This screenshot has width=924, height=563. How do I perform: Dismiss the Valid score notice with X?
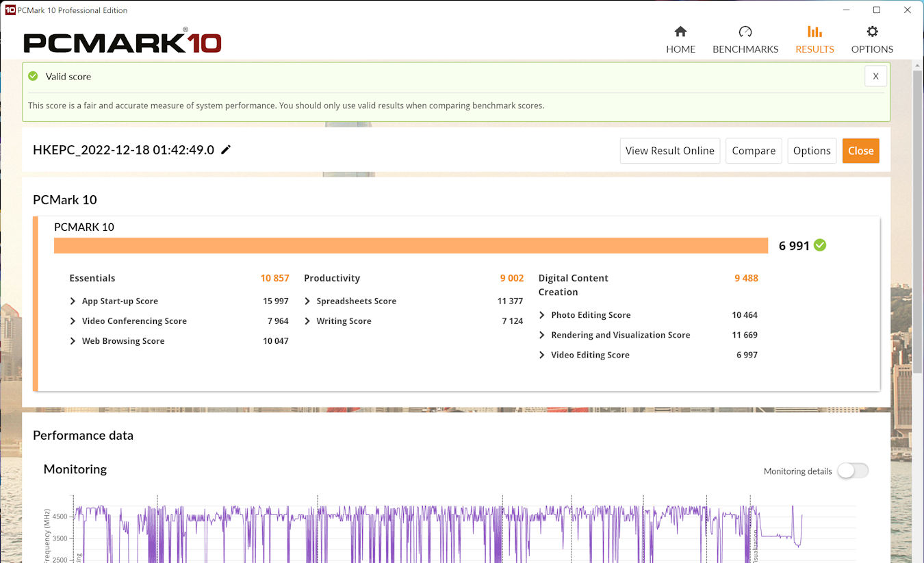pos(875,76)
